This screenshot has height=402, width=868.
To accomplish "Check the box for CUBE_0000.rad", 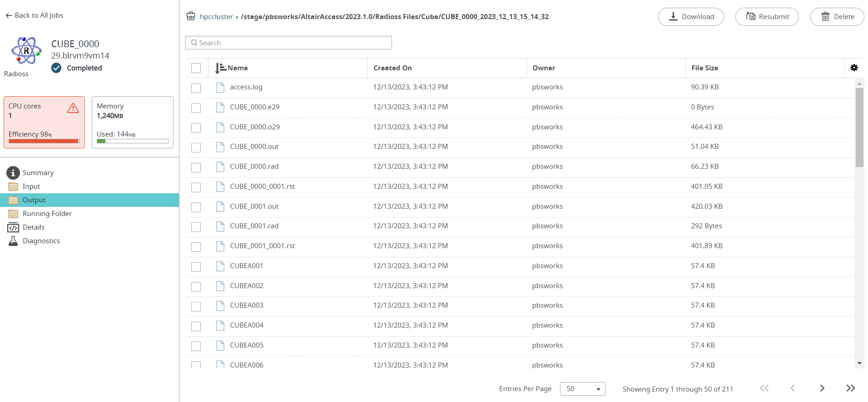I will (x=196, y=167).
